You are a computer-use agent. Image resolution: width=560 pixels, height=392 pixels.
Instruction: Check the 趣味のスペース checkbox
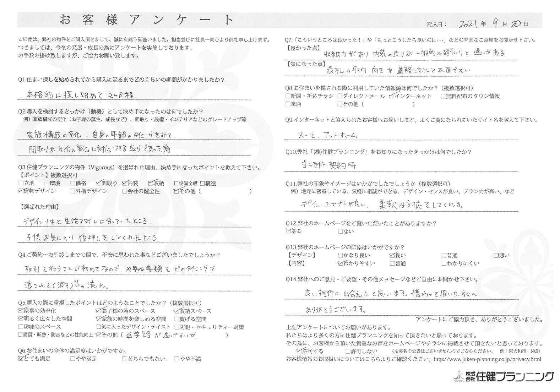coord(21,327)
